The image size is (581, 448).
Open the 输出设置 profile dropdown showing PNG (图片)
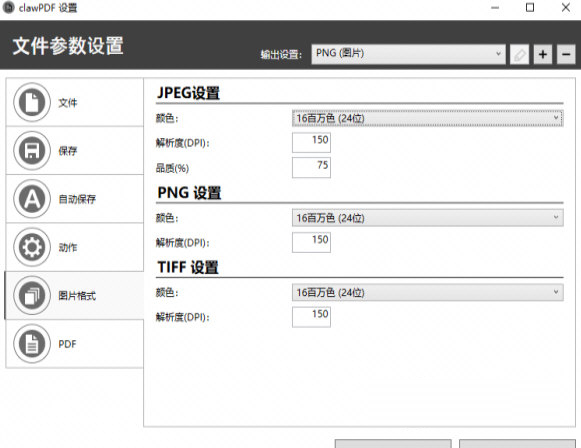tap(408, 54)
